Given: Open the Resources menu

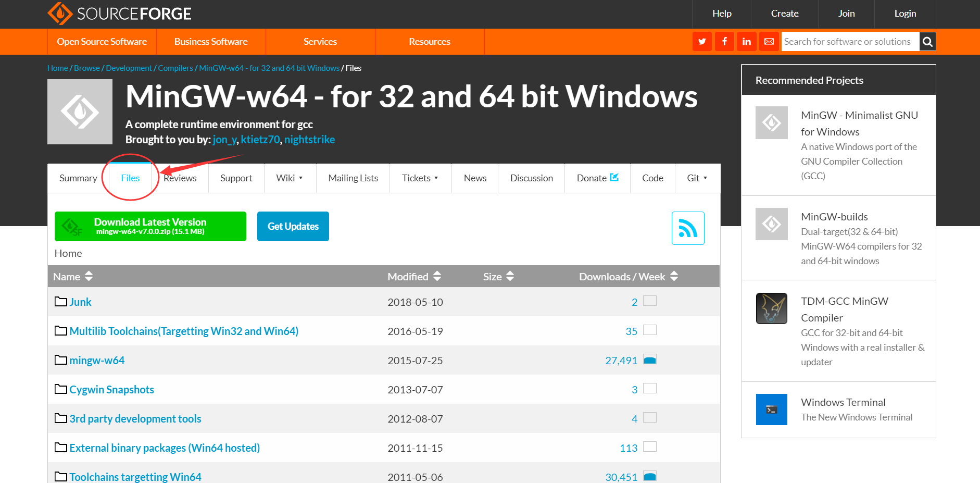Looking at the screenshot, I should coord(430,42).
